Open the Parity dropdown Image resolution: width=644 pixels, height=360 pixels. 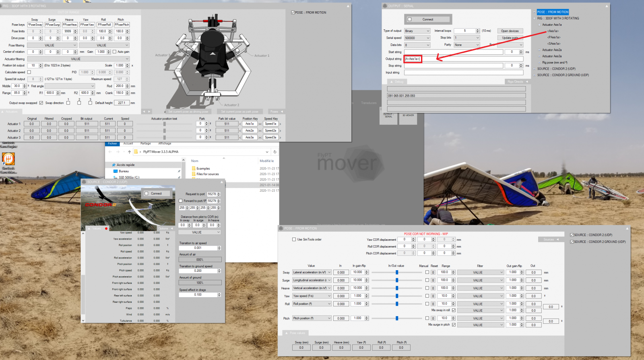[467, 45]
